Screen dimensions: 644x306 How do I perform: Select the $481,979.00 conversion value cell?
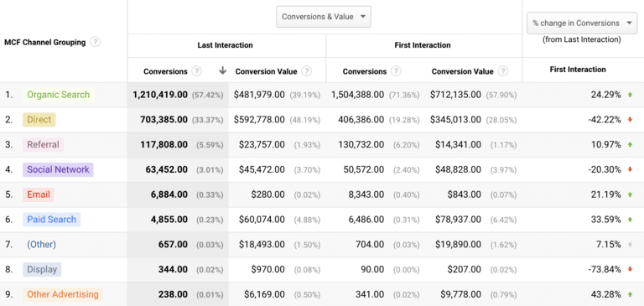(259, 95)
